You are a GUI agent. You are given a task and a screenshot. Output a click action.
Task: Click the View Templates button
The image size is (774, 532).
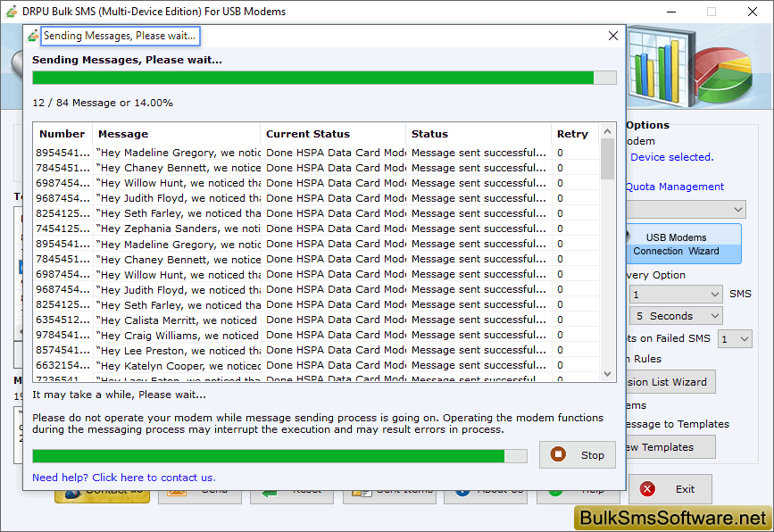[670, 447]
